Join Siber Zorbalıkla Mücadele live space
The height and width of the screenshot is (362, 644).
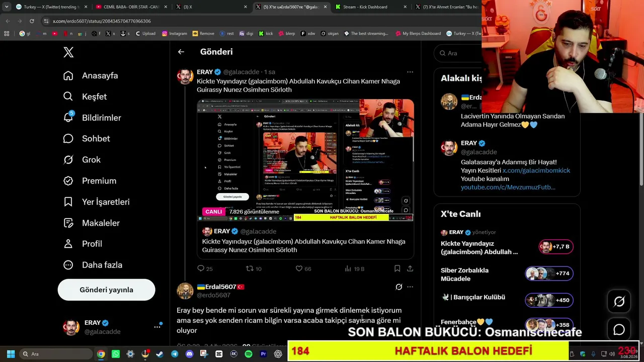pyautogui.click(x=507, y=274)
